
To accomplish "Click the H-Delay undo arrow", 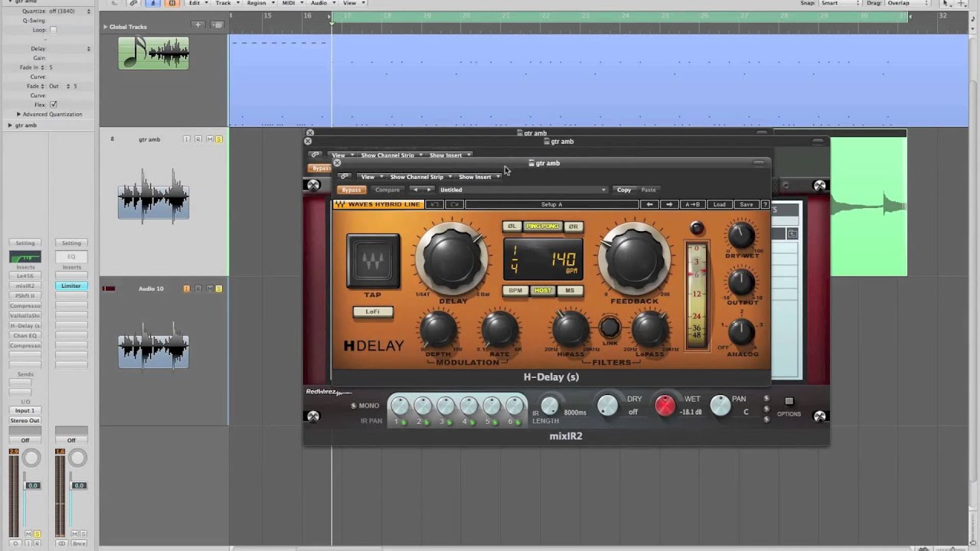I will [434, 204].
